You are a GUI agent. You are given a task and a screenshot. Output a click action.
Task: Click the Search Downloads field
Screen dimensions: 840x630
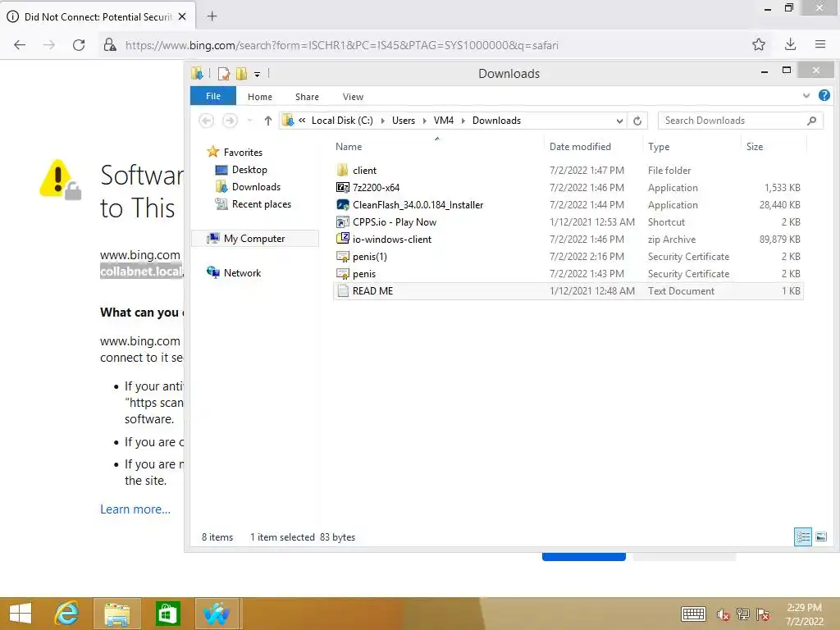[740, 121]
